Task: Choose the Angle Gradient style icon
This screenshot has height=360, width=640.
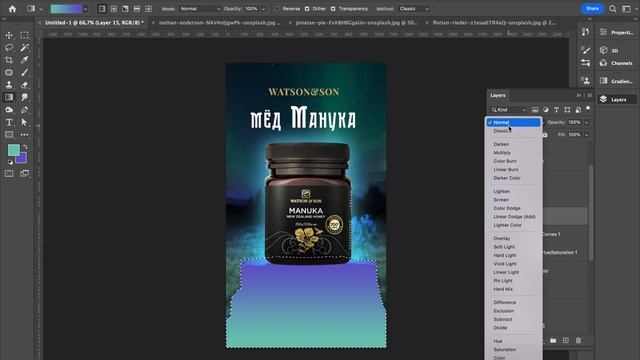Action: click(125, 9)
